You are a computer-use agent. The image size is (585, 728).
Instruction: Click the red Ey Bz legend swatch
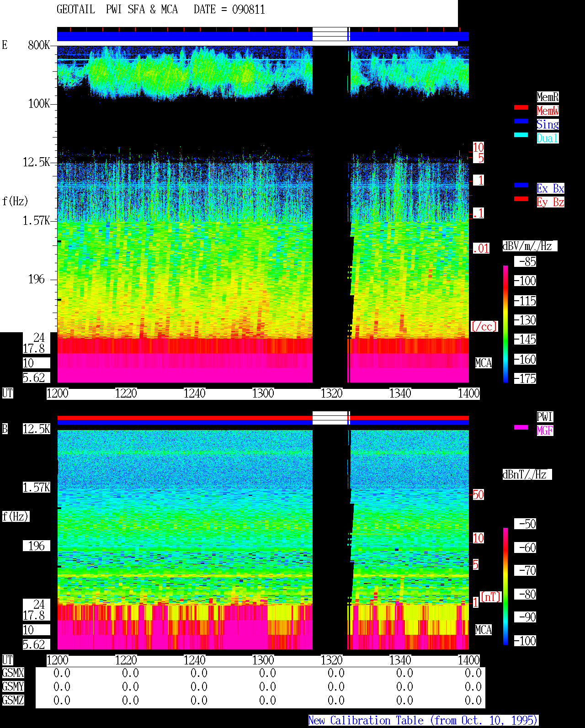click(521, 199)
